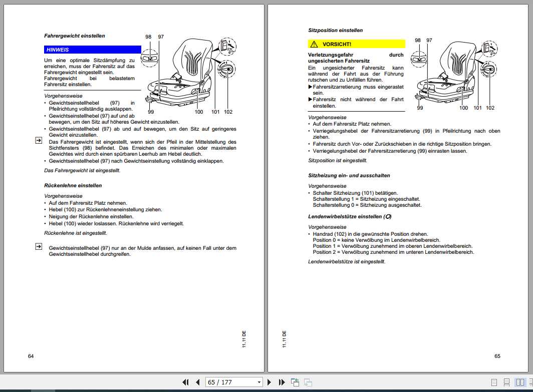
Task: Select the two-page continuous view icon
Action: (x=530, y=382)
